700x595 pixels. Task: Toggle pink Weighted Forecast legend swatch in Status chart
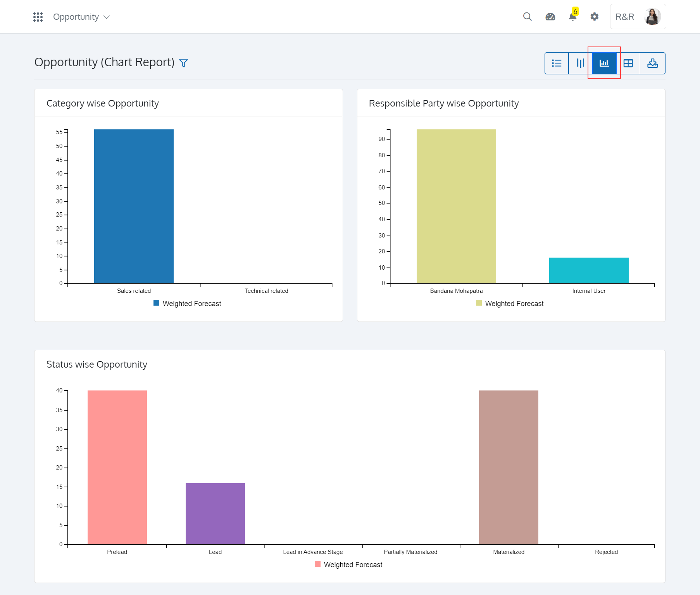click(318, 564)
